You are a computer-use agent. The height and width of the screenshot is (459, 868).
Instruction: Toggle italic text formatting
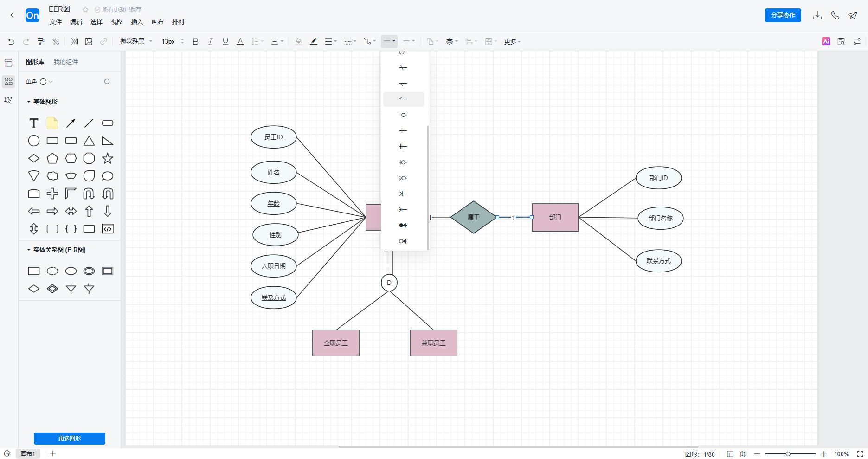click(210, 42)
